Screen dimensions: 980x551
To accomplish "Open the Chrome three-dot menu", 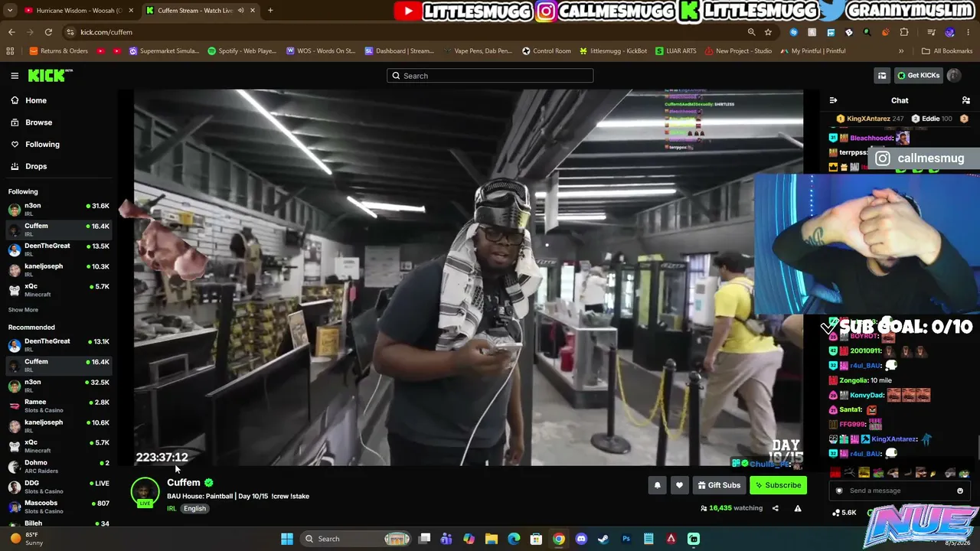I will [x=969, y=32].
